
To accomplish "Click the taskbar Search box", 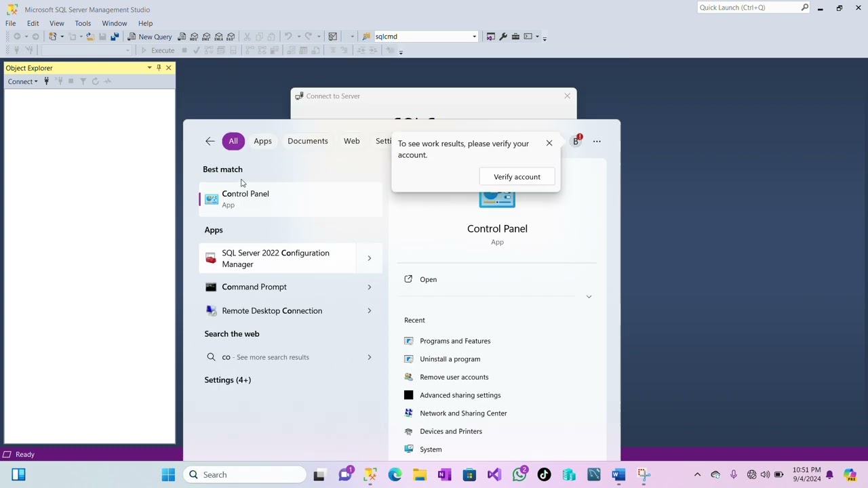I will (x=245, y=474).
